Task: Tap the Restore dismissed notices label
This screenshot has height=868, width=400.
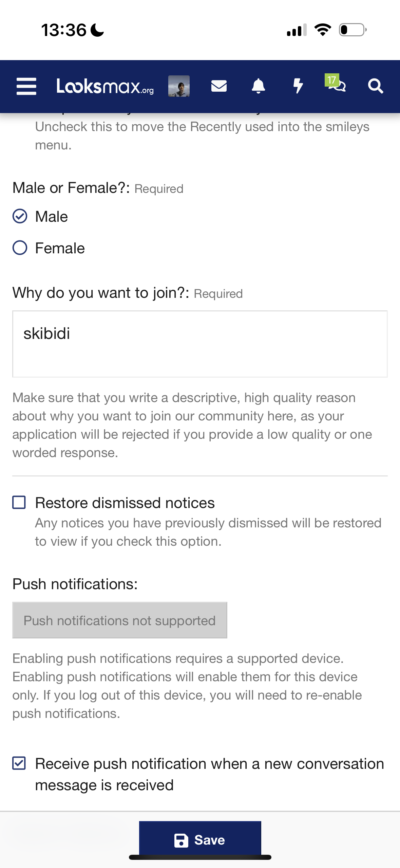Action: (x=125, y=503)
